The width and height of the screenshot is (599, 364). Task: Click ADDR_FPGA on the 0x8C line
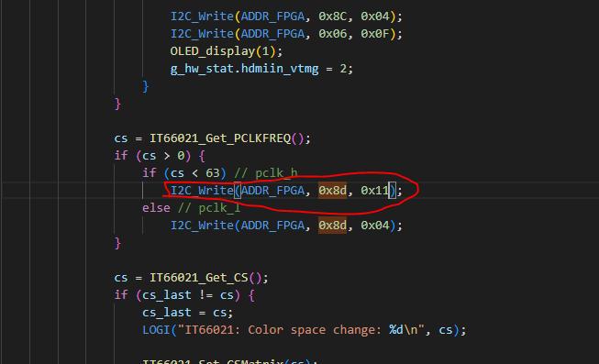(272, 17)
